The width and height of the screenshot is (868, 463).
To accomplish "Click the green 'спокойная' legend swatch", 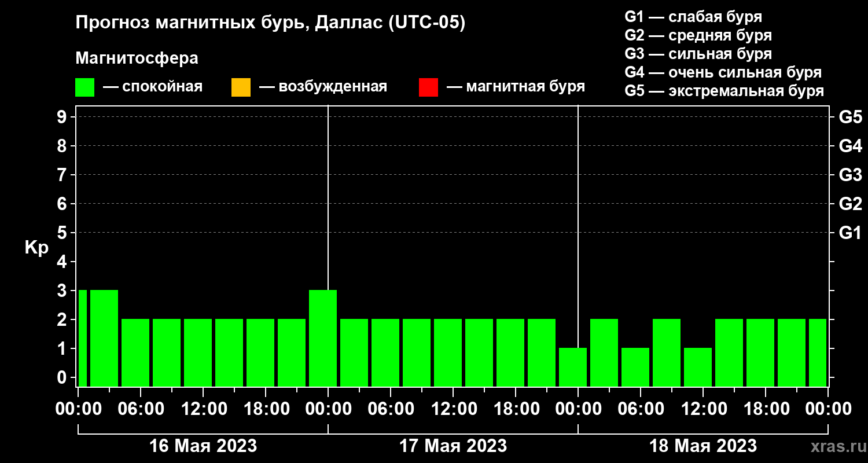I will (x=84, y=87).
